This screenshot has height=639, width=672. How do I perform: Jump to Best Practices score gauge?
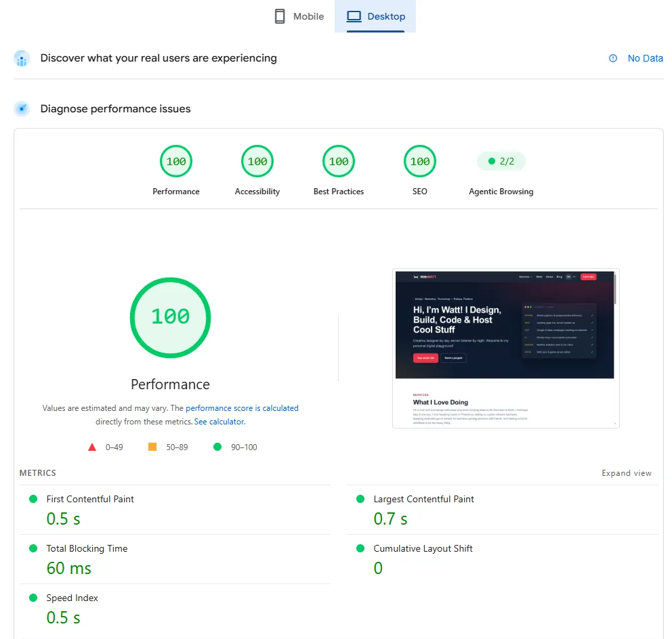click(339, 162)
